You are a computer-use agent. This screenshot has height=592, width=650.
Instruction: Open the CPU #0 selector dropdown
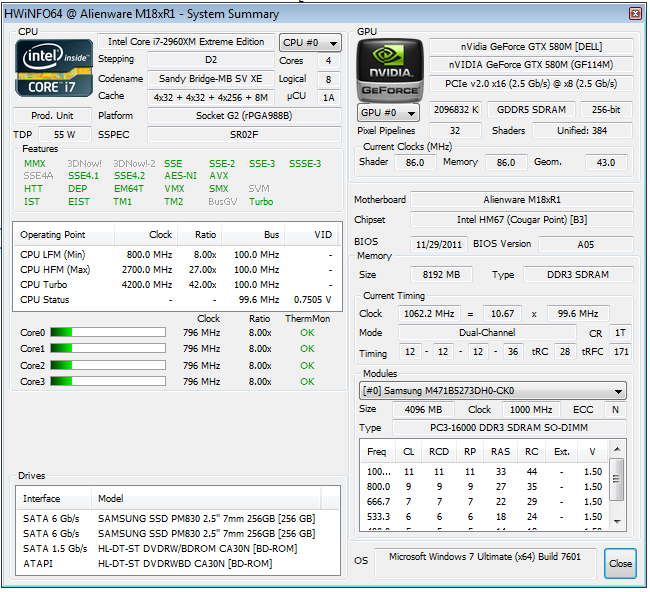(x=310, y=43)
